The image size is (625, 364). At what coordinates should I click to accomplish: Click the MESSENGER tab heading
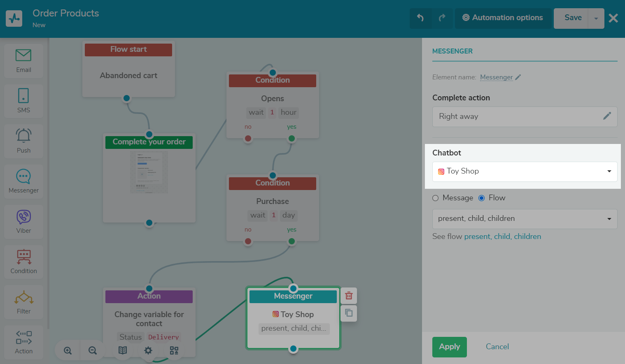point(452,51)
